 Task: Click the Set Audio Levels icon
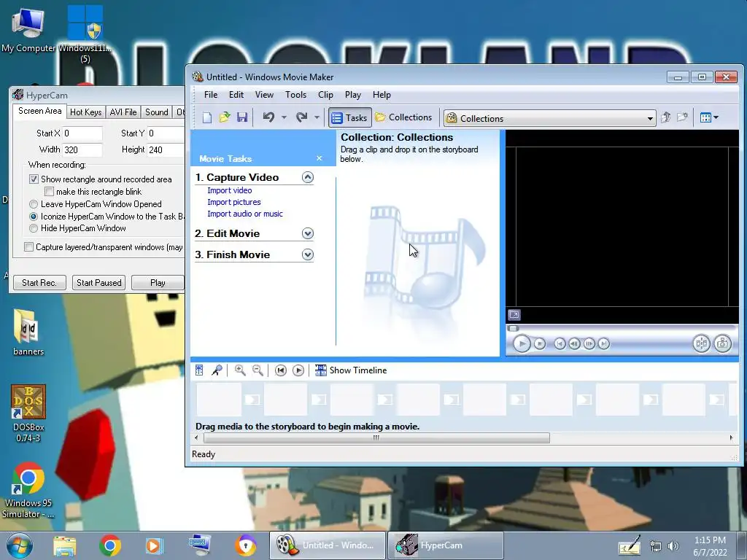point(199,370)
